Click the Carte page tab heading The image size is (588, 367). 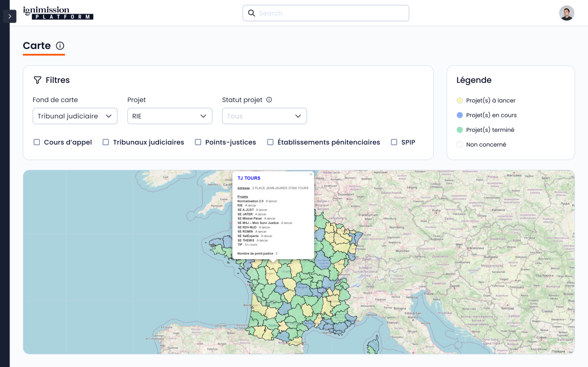(x=37, y=46)
